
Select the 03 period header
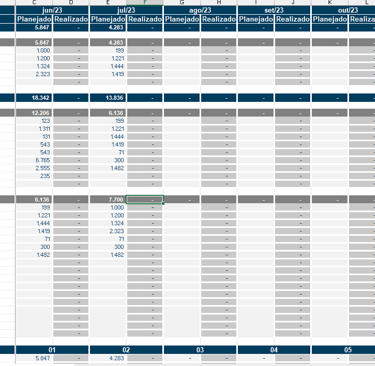[x=200, y=350]
